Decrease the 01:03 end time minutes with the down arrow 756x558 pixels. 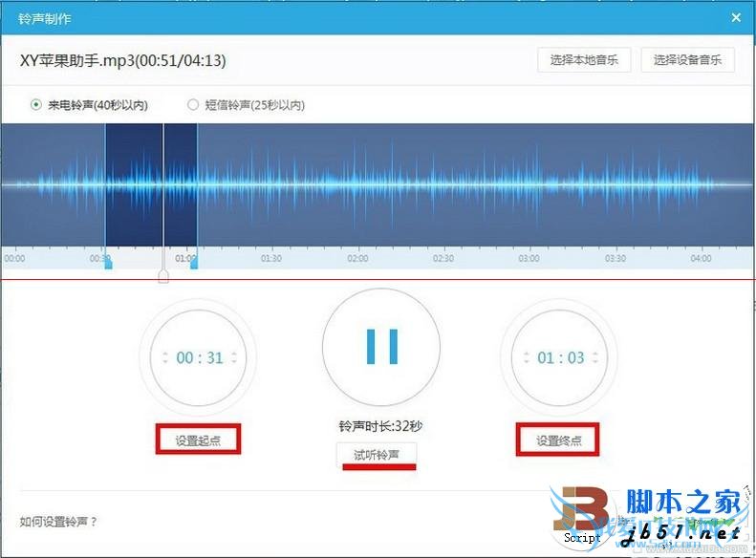(527, 361)
